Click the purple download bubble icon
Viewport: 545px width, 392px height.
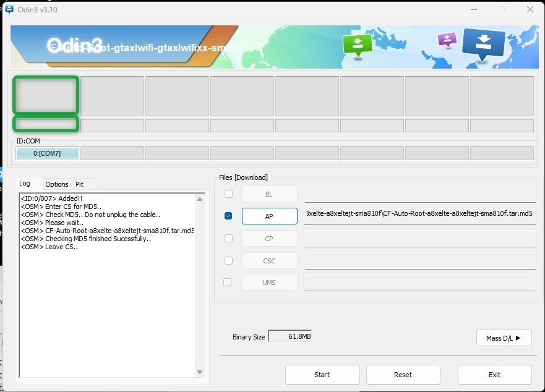click(447, 40)
